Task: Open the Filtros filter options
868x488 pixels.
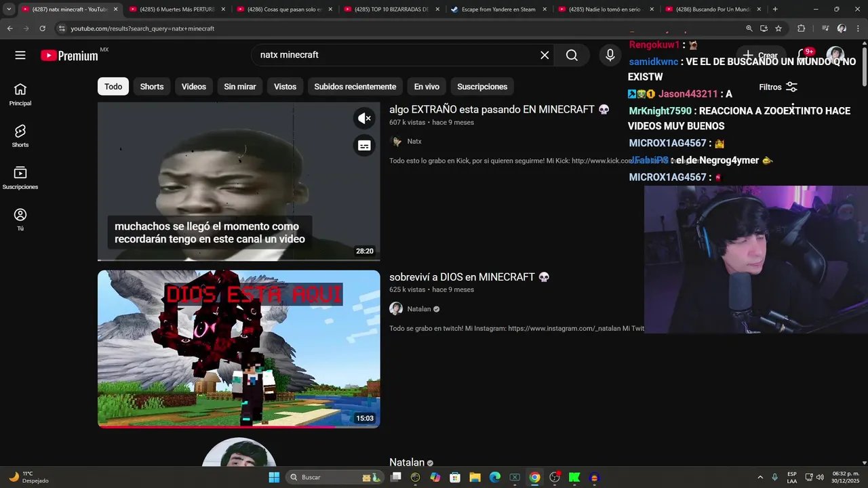Action: coord(778,87)
